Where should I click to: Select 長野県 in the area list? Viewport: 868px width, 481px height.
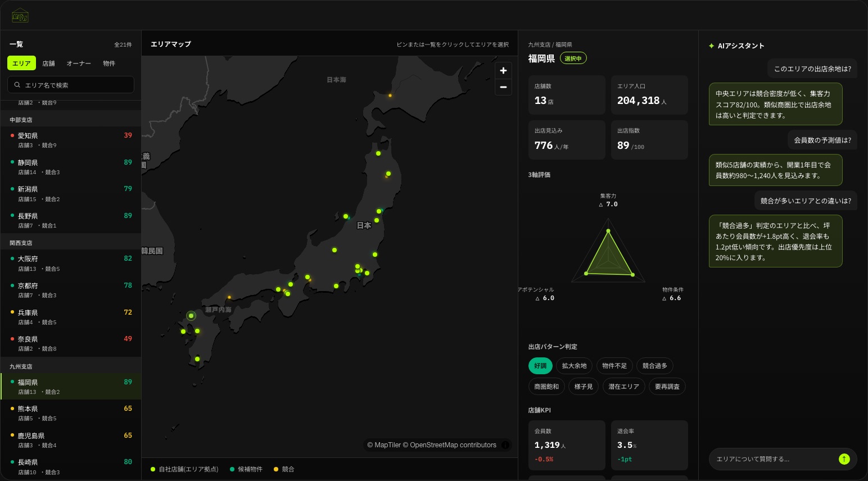[x=71, y=220]
